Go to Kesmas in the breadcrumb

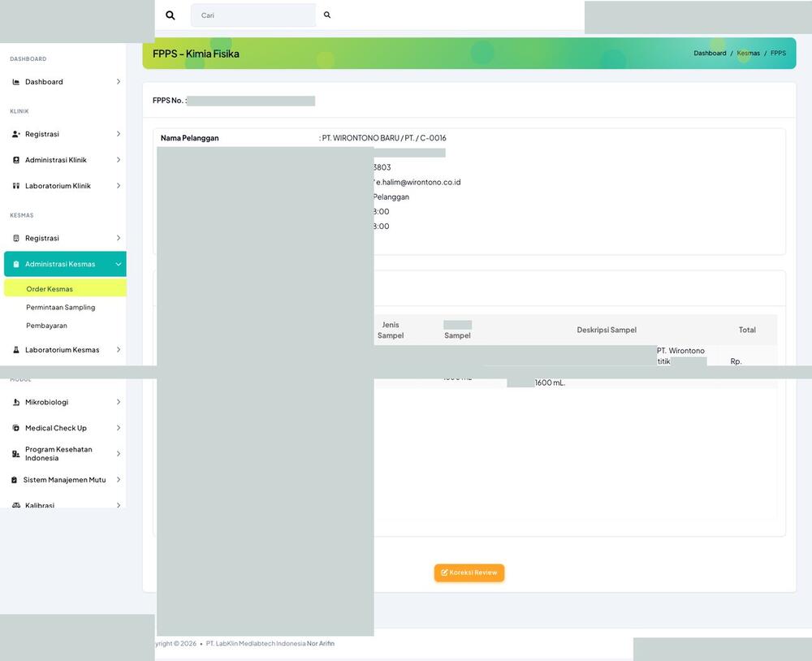coord(748,54)
